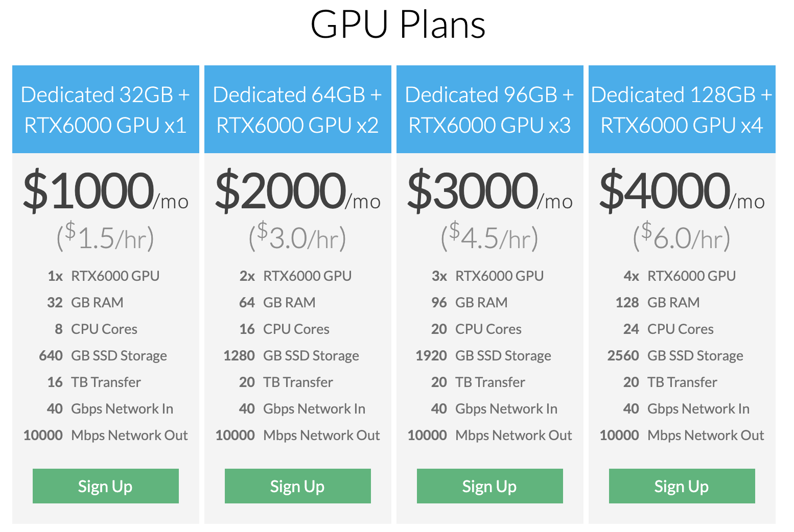The width and height of the screenshot is (794, 532).
Task: Click the $4000/mo price text
Action: [682, 191]
